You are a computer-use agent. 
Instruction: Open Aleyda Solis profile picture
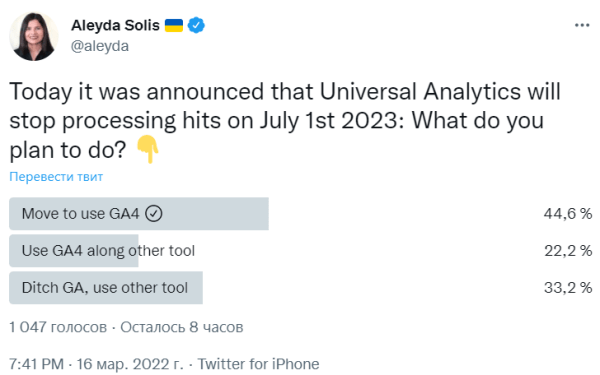click(34, 36)
